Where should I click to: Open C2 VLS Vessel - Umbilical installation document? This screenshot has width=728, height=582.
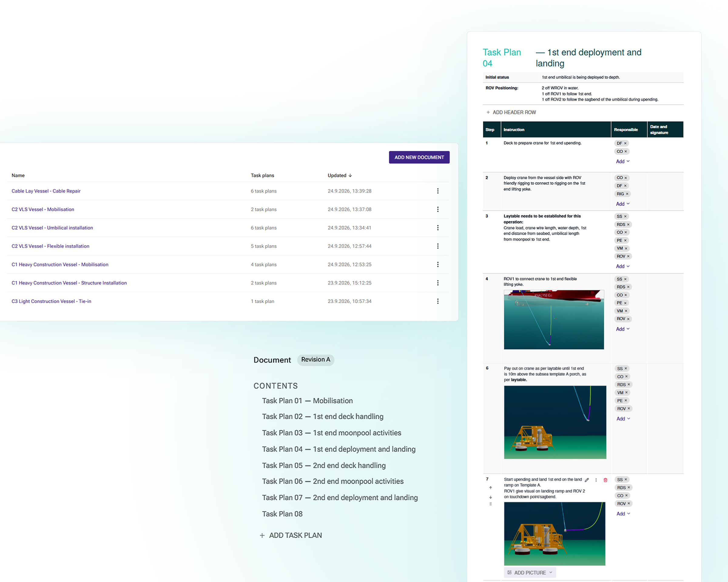tap(52, 228)
